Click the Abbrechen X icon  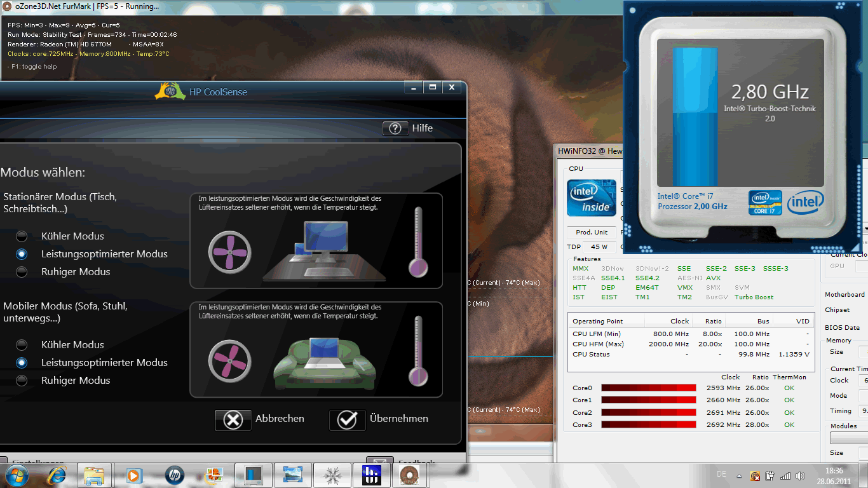coord(233,420)
